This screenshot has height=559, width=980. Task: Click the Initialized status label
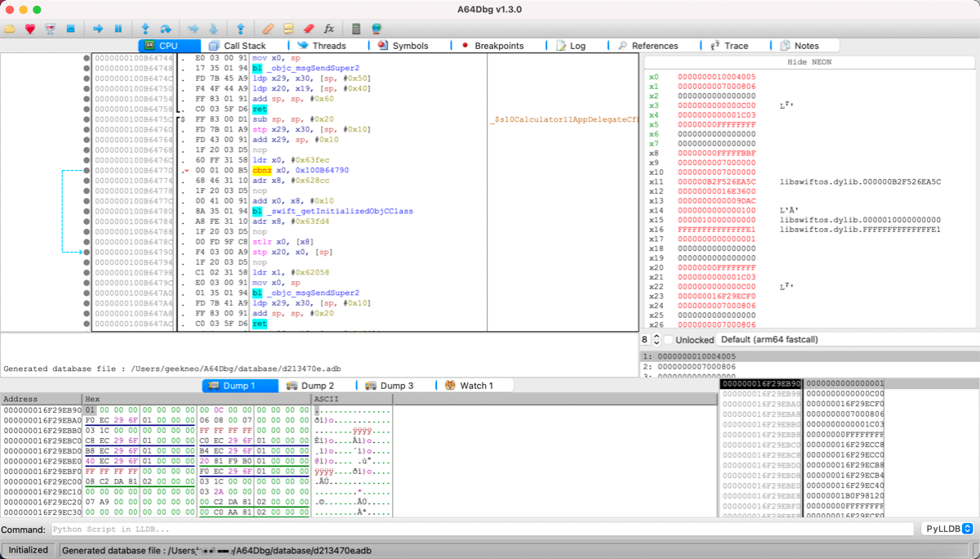pos(29,550)
